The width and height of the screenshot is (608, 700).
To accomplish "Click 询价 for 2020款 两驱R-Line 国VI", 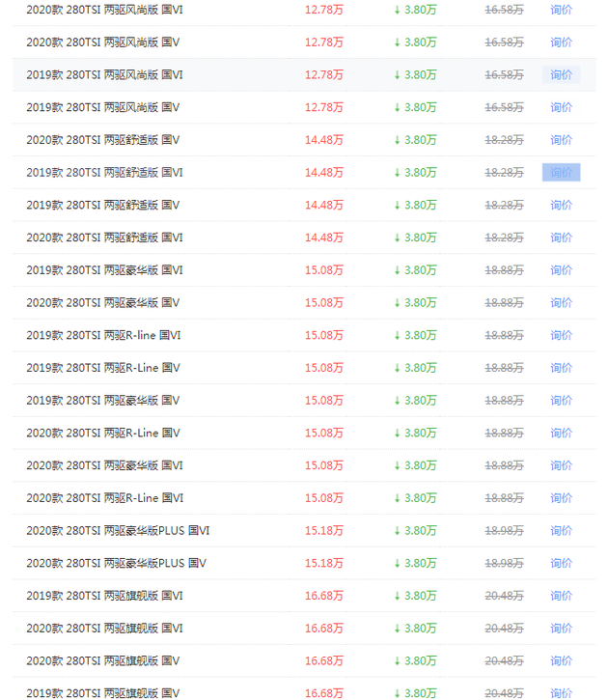I will click(x=561, y=498).
